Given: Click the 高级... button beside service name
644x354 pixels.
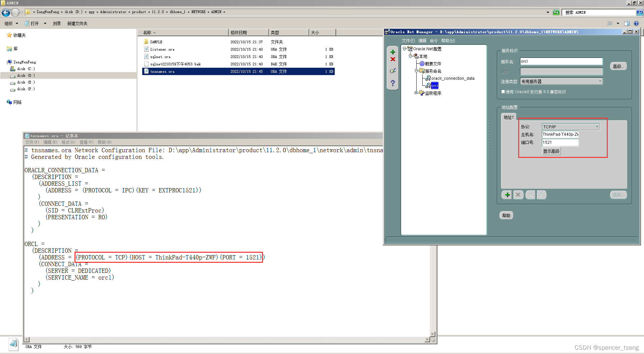Looking at the screenshot, I should pos(618,66).
